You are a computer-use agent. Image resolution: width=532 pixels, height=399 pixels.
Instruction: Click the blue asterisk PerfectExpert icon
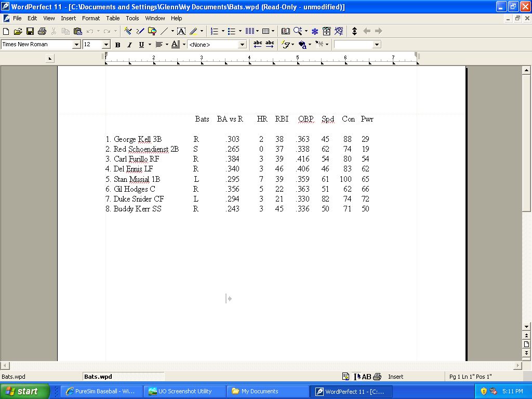click(x=315, y=31)
